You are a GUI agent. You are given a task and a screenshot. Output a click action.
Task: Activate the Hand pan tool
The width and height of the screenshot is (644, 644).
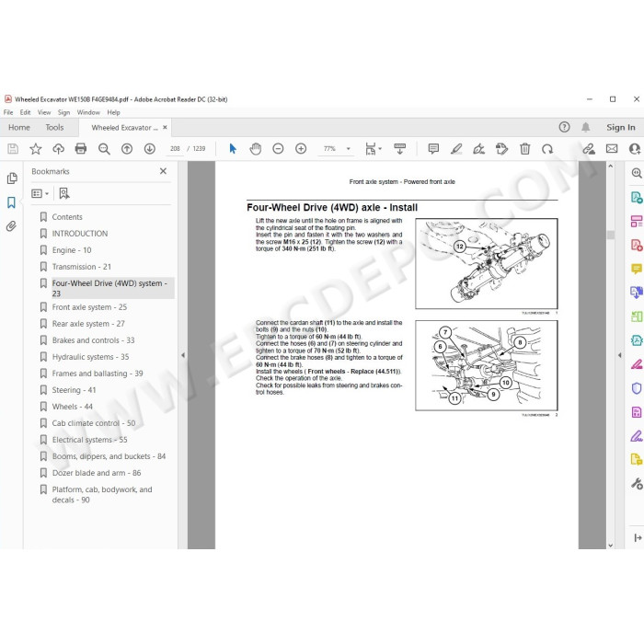[256, 149]
